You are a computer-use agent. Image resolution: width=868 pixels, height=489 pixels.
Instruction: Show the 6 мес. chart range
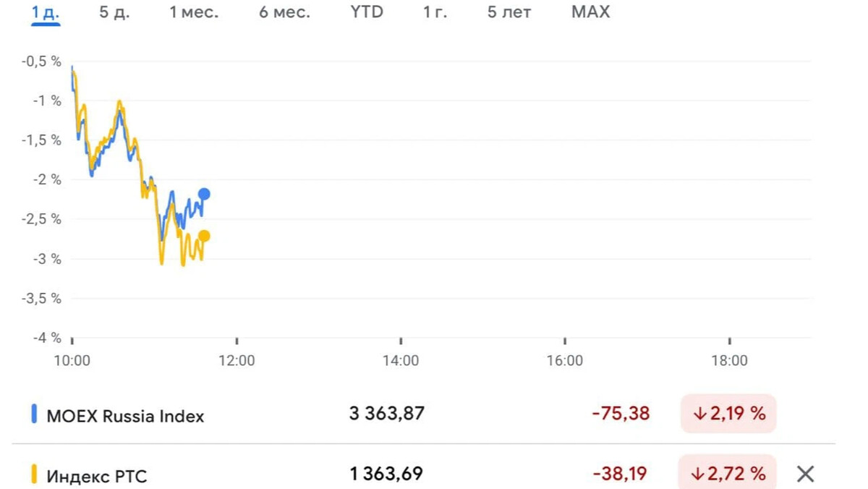coord(285,12)
